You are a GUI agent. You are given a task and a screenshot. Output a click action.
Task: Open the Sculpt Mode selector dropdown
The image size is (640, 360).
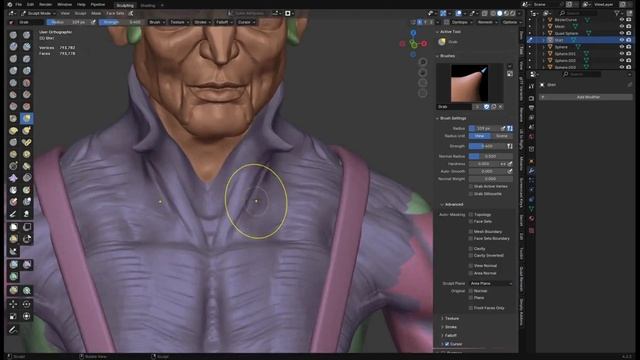coord(38,13)
